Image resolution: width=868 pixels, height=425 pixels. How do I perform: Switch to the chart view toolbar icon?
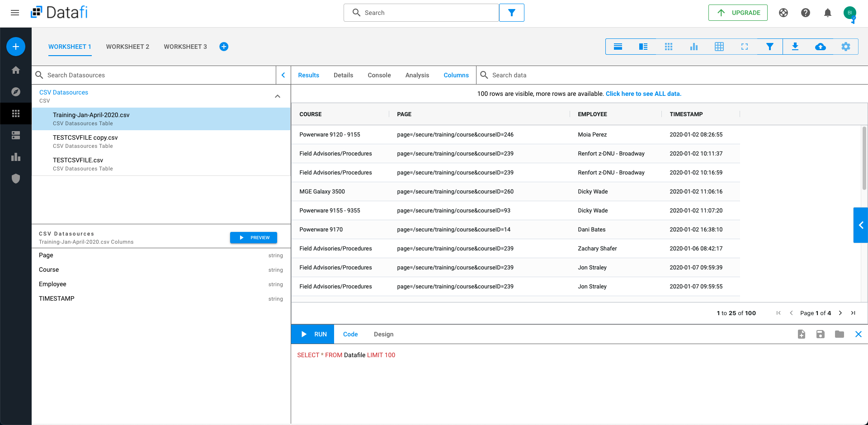click(694, 47)
